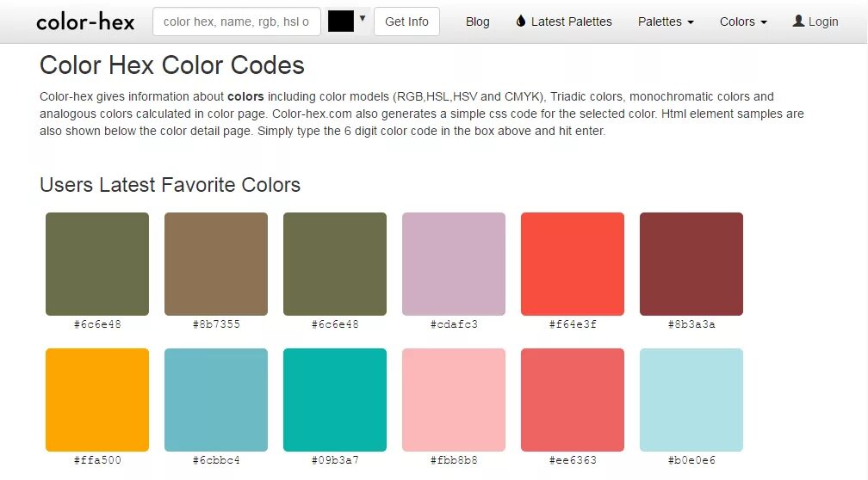Click the #8b3a3a hex code link
This screenshot has width=868, height=480.
691,324
